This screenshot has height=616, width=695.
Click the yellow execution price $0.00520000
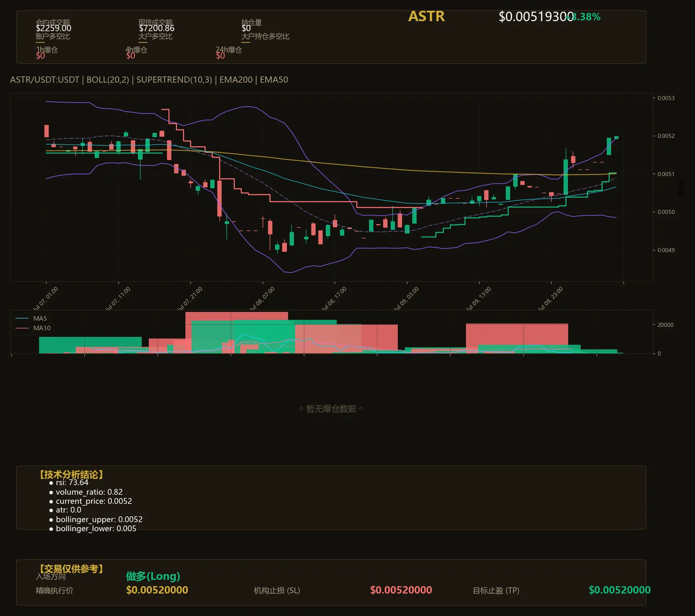point(157,590)
